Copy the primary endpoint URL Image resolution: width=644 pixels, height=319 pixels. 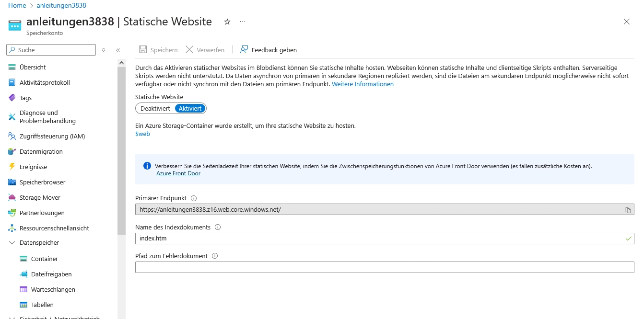[x=628, y=210]
